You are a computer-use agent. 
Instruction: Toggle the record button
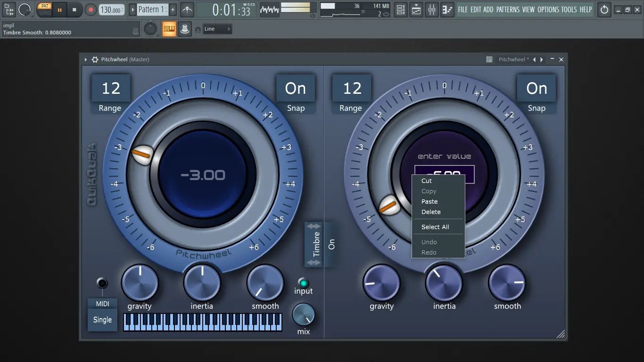click(91, 9)
